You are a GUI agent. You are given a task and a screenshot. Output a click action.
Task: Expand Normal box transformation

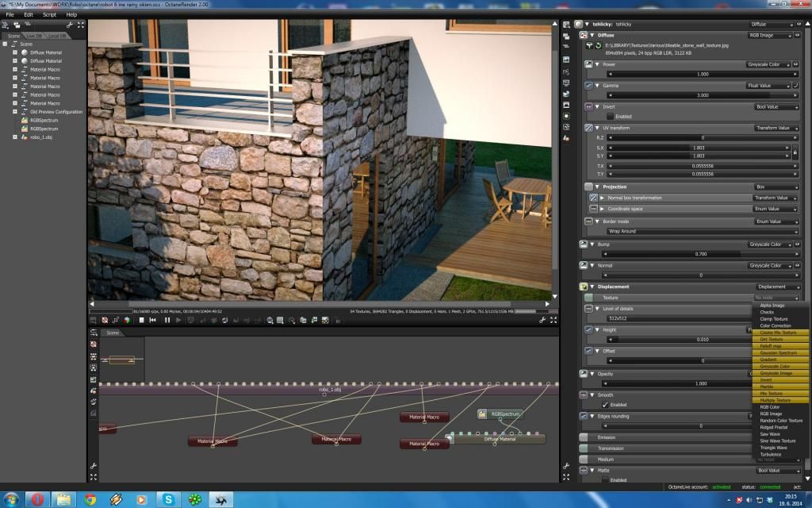[603, 198]
